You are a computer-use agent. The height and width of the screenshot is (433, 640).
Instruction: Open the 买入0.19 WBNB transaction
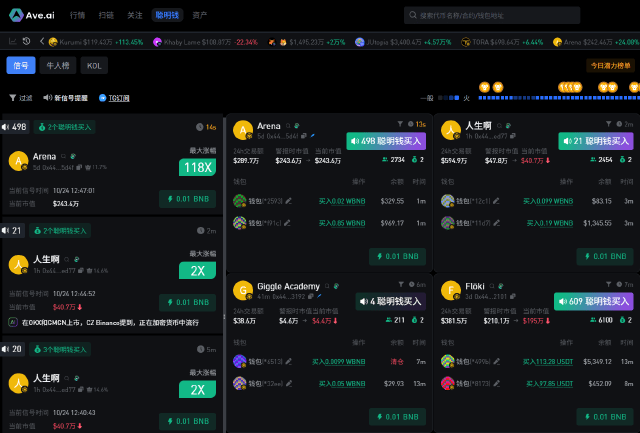coord(550,223)
